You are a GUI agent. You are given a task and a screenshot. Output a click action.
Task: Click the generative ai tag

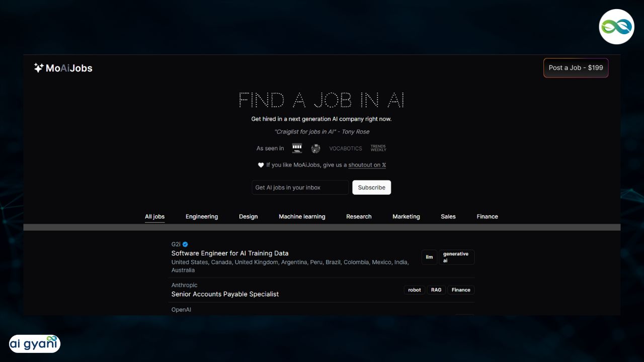tap(456, 257)
